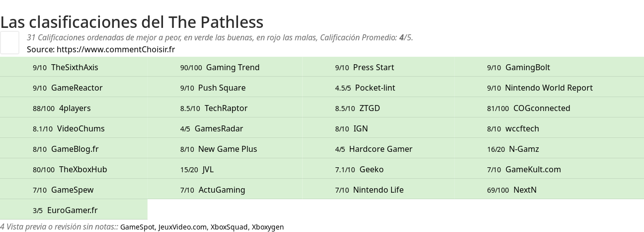
Task: Click the JeuxVideo.com preview link
Action: (x=182, y=227)
